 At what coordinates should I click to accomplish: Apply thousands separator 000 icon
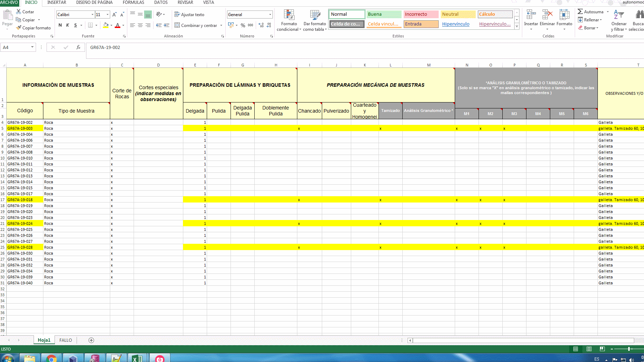tap(250, 25)
